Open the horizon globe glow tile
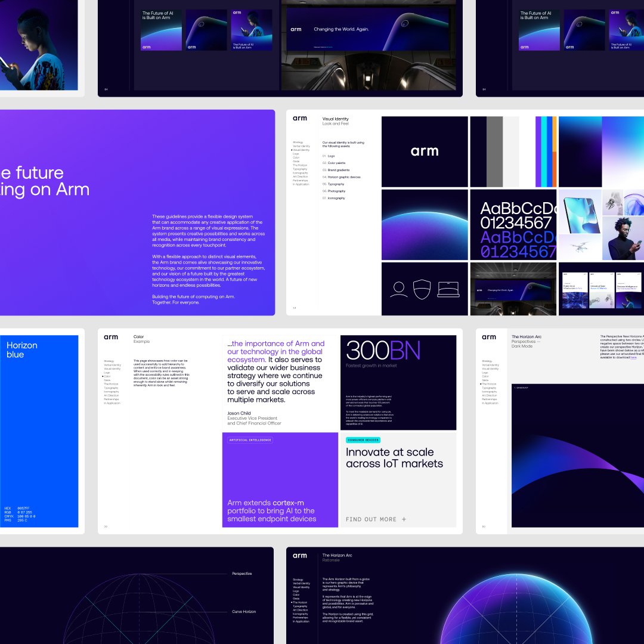644x644 pixels. [425, 225]
